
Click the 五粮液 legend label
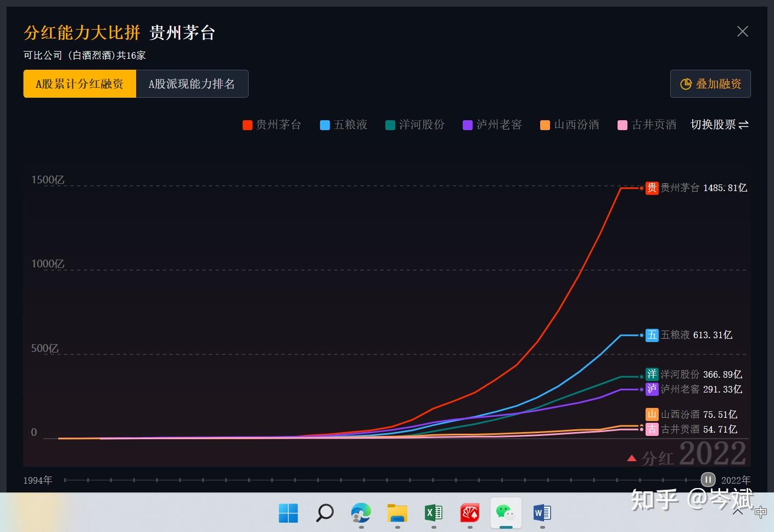pyautogui.click(x=351, y=125)
